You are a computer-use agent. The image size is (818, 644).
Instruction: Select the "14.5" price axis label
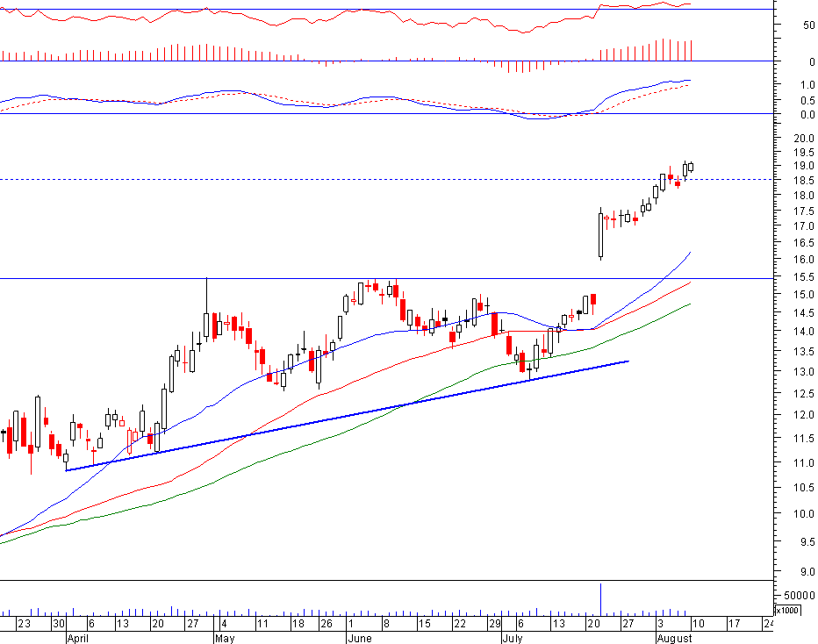803,313
